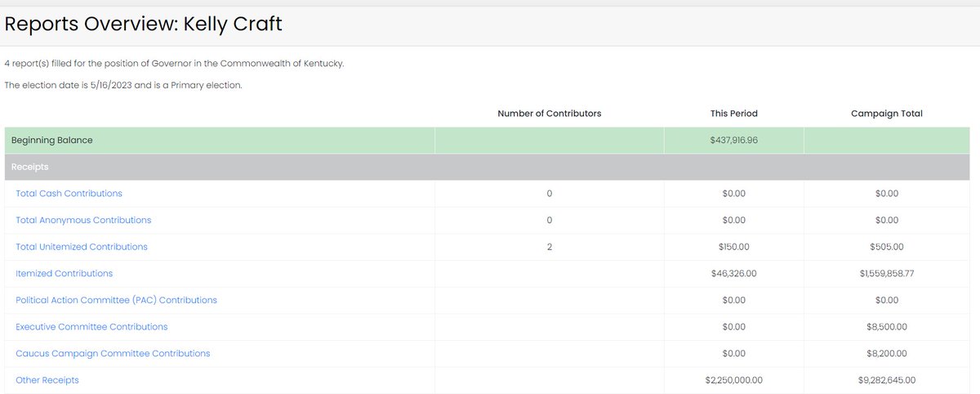Viewport: 980px width, 394px height.
Task: Click contributor count 0 for Cash Contributions
Action: click(x=550, y=194)
